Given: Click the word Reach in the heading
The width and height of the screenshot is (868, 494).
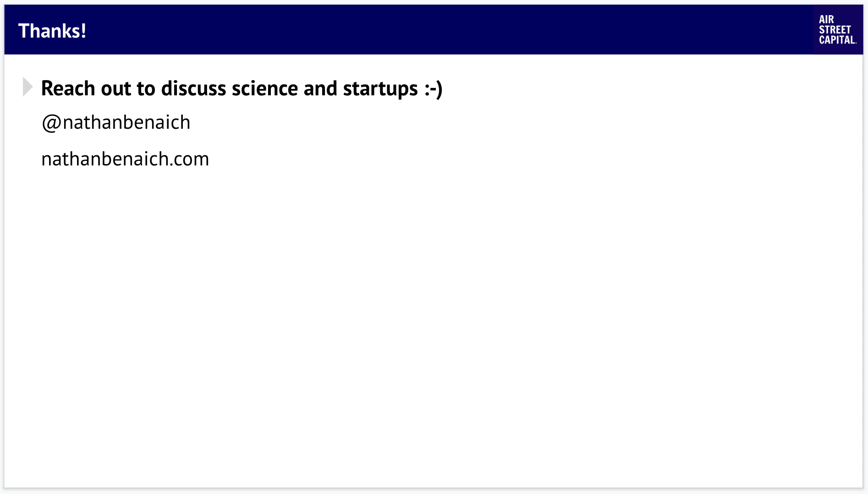Looking at the screenshot, I should (68, 88).
